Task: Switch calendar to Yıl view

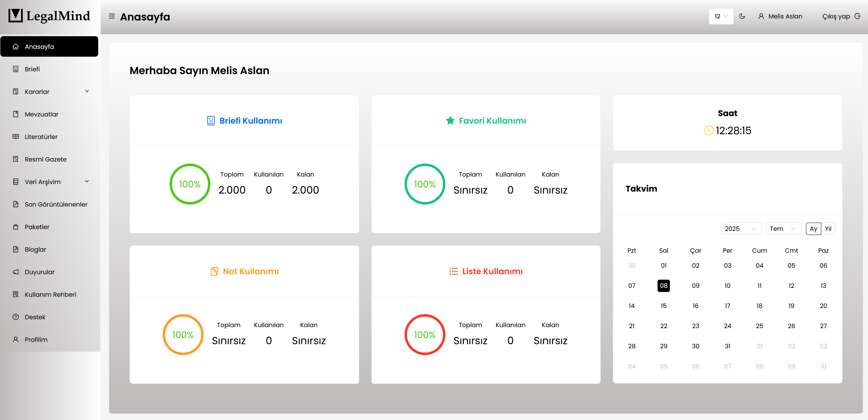Action: (828, 229)
